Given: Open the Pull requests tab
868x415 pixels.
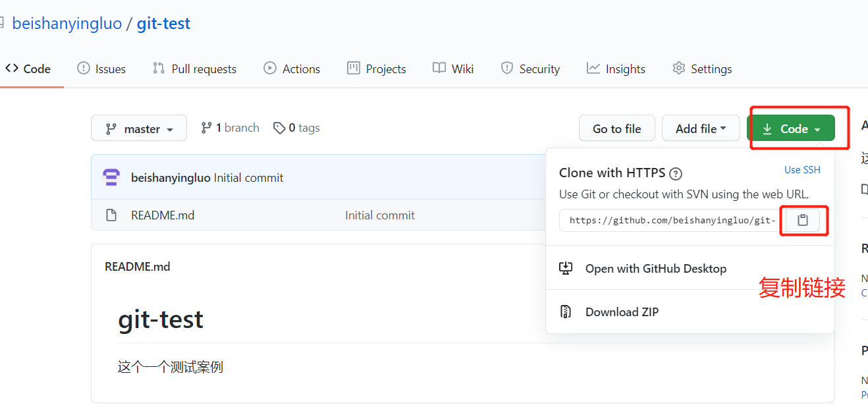Looking at the screenshot, I should [194, 69].
